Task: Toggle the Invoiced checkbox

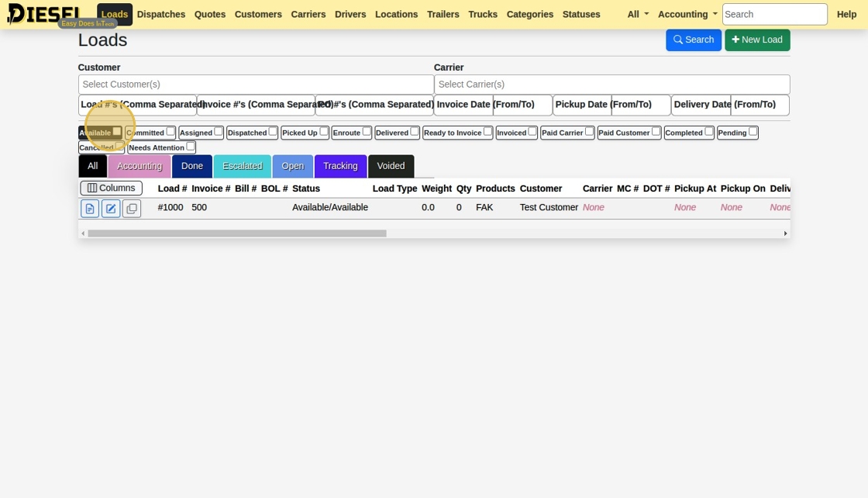Action: (x=532, y=132)
